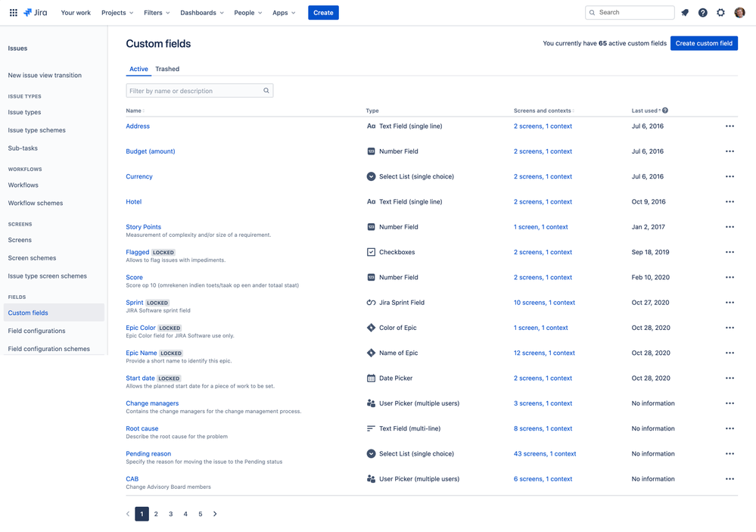Open Field configurations in sidebar
Image resolution: width=756 pixels, height=532 pixels.
pos(36,331)
